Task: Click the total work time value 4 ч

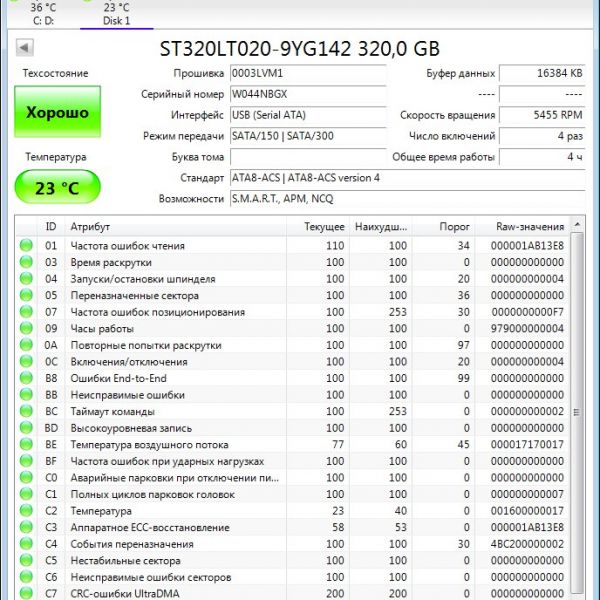Action: coord(542,157)
